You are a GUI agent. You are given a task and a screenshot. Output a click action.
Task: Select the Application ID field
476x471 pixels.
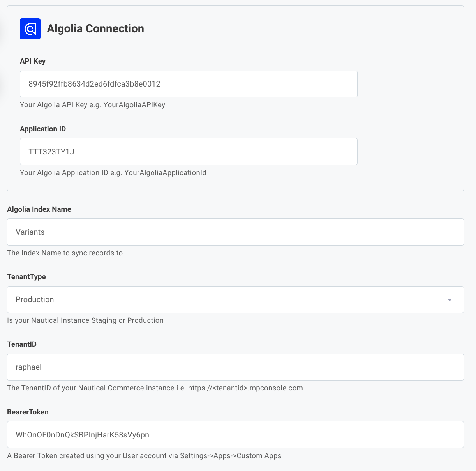click(x=189, y=151)
